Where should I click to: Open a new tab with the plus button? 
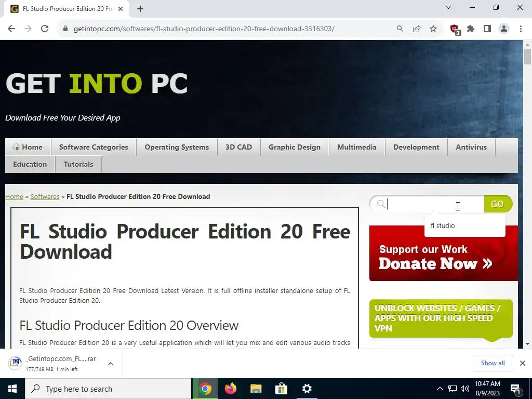click(140, 9)
